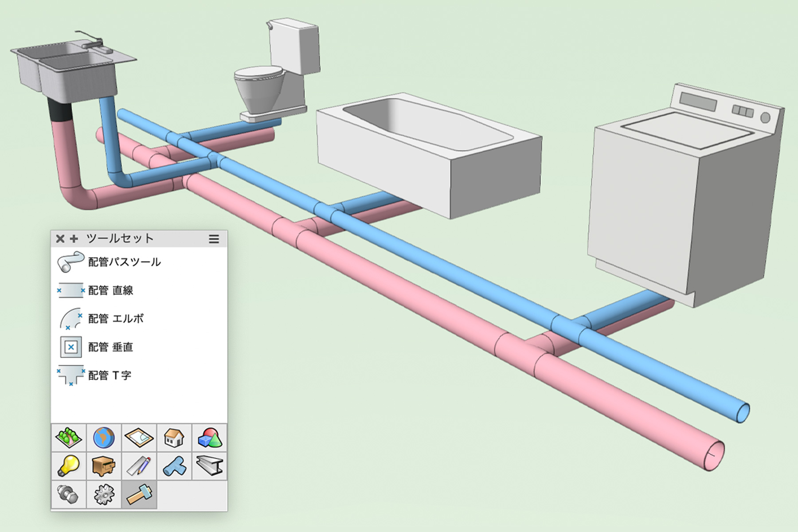The image size is (798, 532).
Task: Open the ツールセット palette hamburger menu
Action: click(x=214, y=239)
